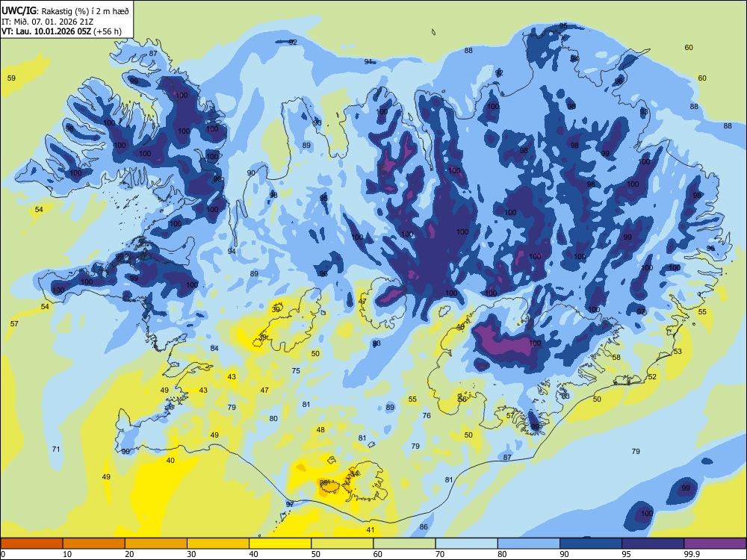747x560 pixels.
Task: Click the 0–10 dark orange legend swatch
Action: 32,544
